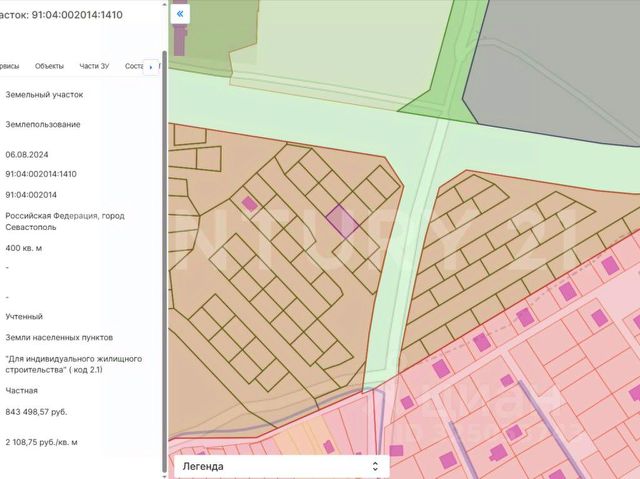Viewport: 640px width, 479px height.
Task: Open the Объекты tab
Action: point(49,66)
